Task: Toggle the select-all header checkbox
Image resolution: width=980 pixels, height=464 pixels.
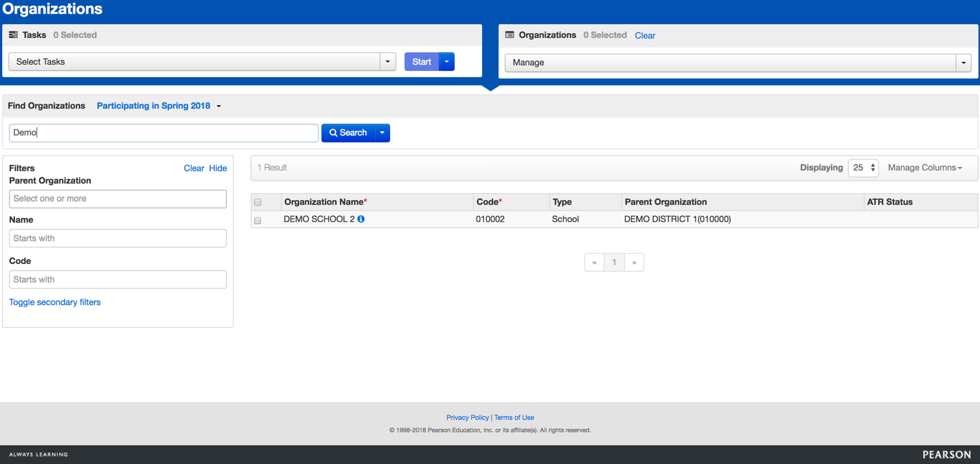Action: pyautogui.click(x=258, y=202)
